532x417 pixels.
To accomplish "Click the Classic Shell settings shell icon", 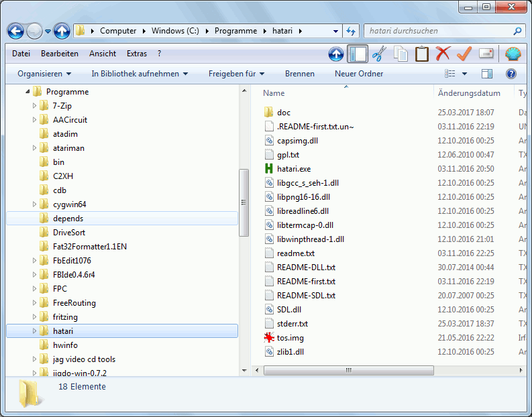I will click(x=513, y=54).
